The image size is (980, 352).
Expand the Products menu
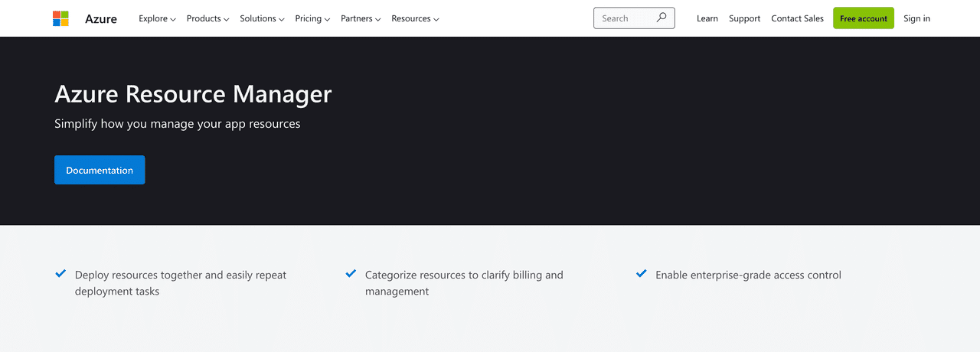pyautogui.click(x=207, y=18)
